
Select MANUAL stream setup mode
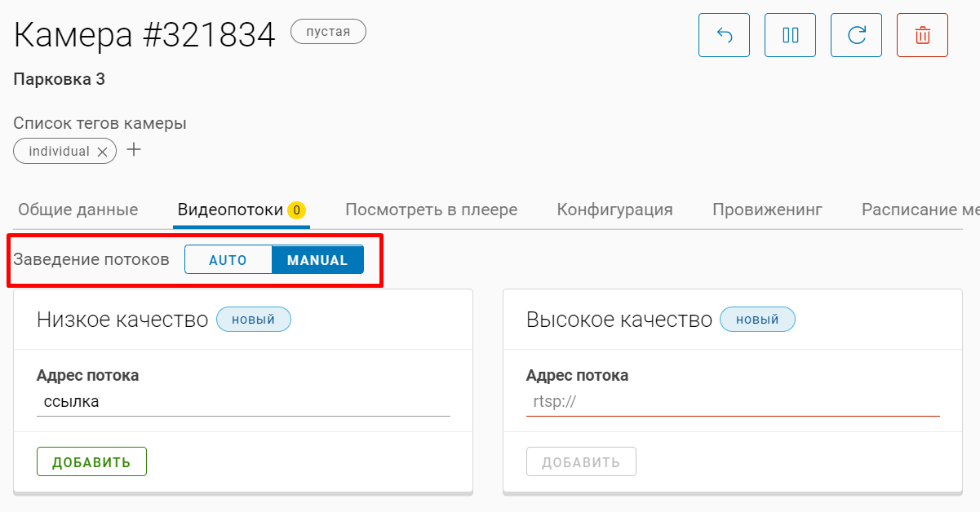[x=317, y=260]
